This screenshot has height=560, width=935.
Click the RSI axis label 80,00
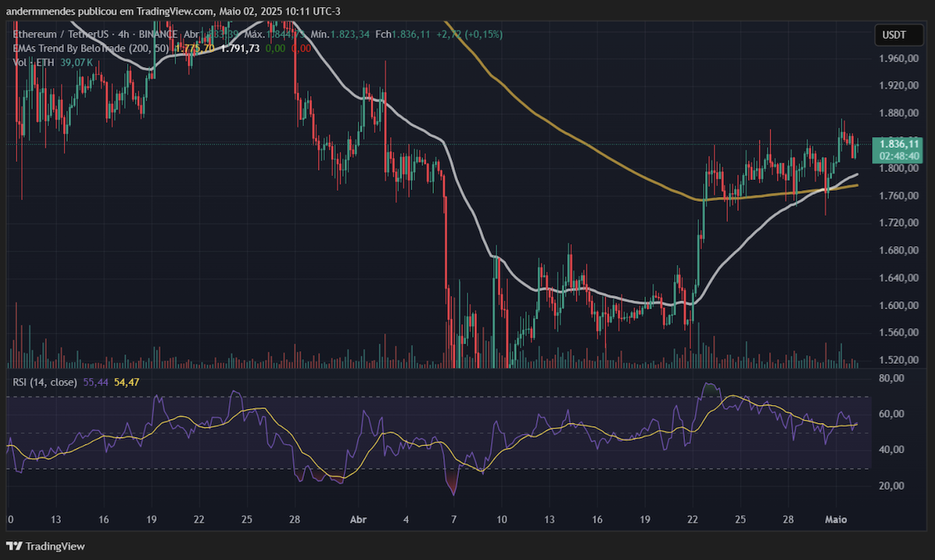[891, 378]
